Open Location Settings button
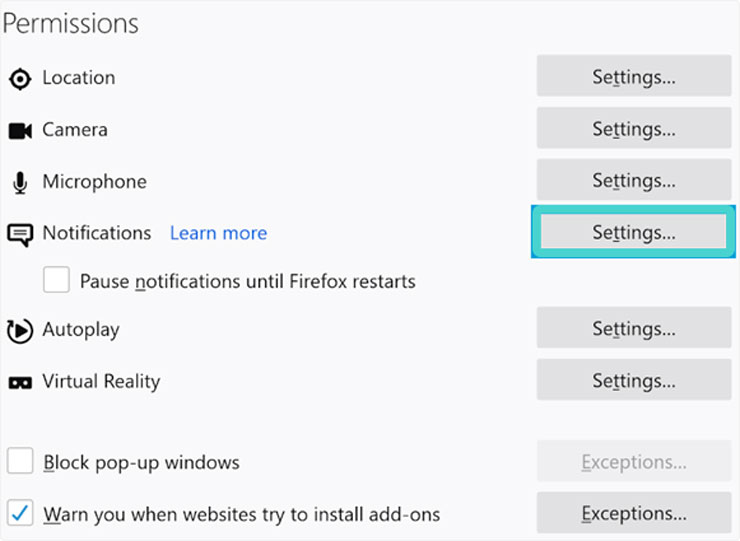740x541 pixels. pyautogui.click(x=634, y=76)
